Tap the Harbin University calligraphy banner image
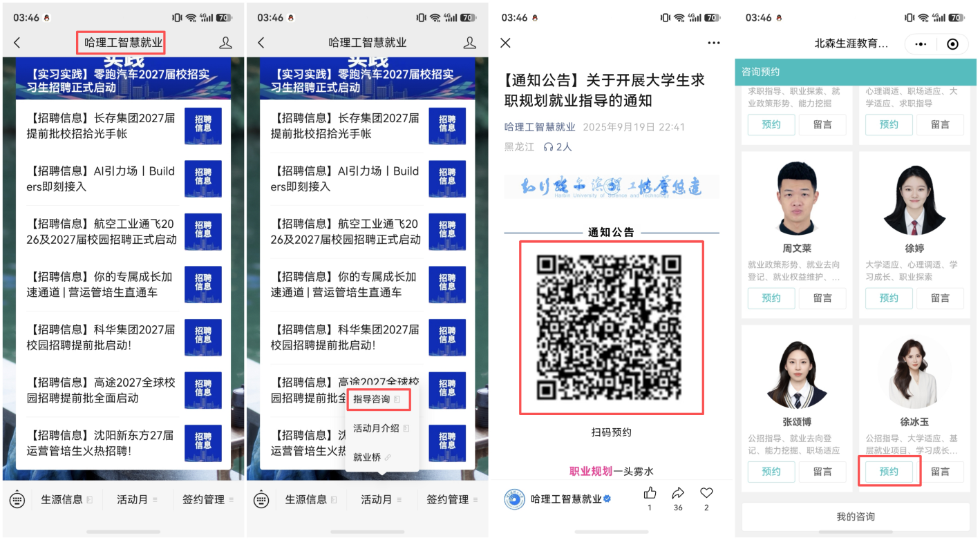The width and height of the screenshot is (980, 540). tap(612, 186)
